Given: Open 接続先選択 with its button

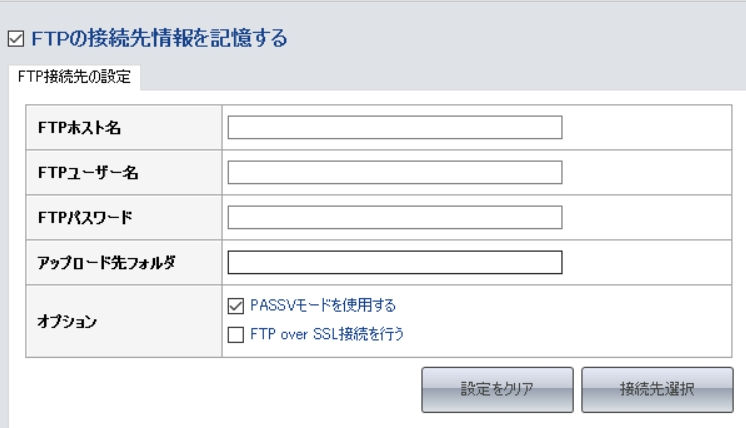Looking at the screenshot, I should pyautogui.click(x=657, y=389).
